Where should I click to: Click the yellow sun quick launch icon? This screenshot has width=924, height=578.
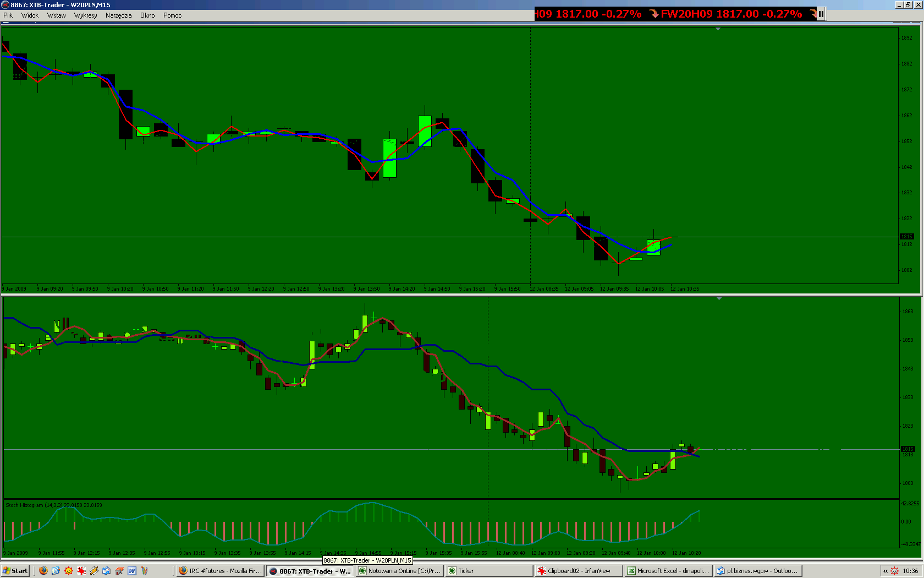[x=69, y=571]
